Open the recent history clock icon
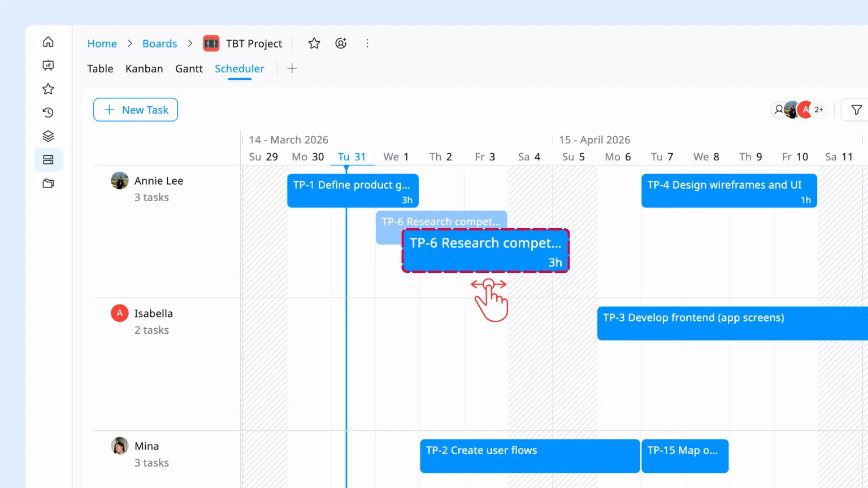 point(48,112)
